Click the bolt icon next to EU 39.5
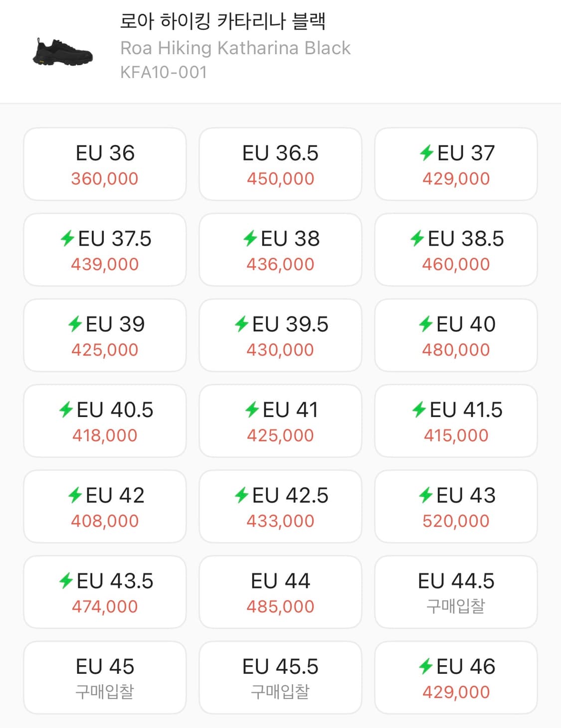This screenshot has width=561, height=728. (x=242, y=324)
